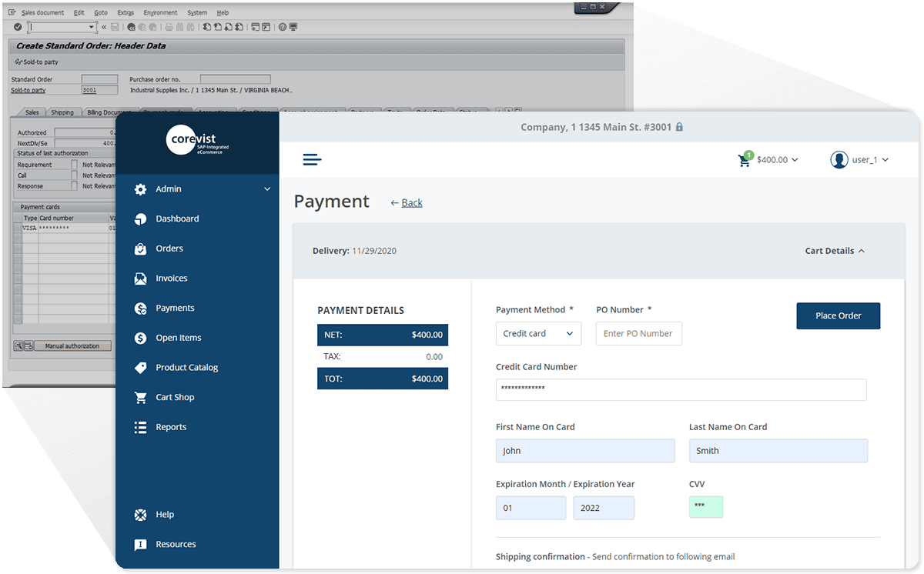Click the Resources info icon

coord(140,545)
